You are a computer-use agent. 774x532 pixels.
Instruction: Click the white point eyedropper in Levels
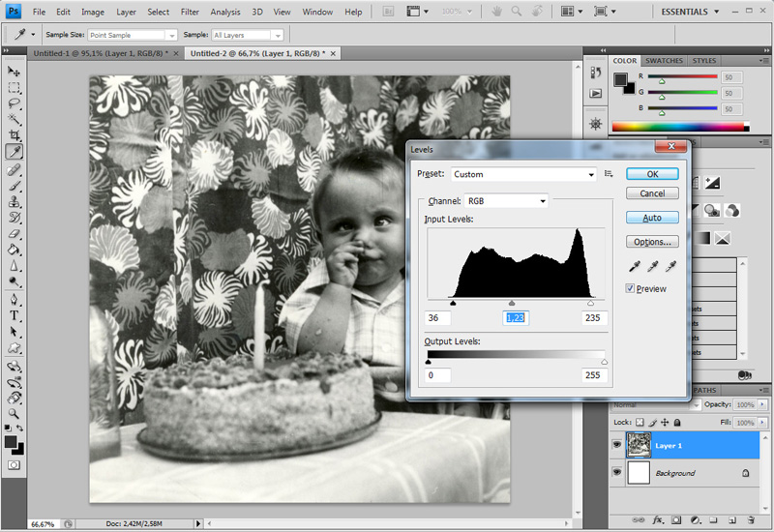click(x=670, y=266)
